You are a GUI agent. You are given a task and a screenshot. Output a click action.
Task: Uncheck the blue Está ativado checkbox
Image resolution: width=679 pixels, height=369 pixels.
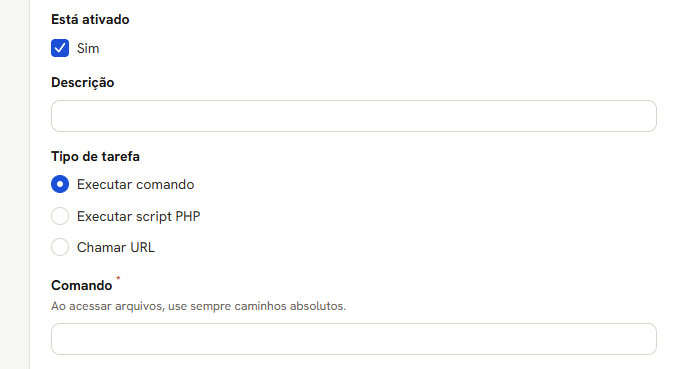60,48
